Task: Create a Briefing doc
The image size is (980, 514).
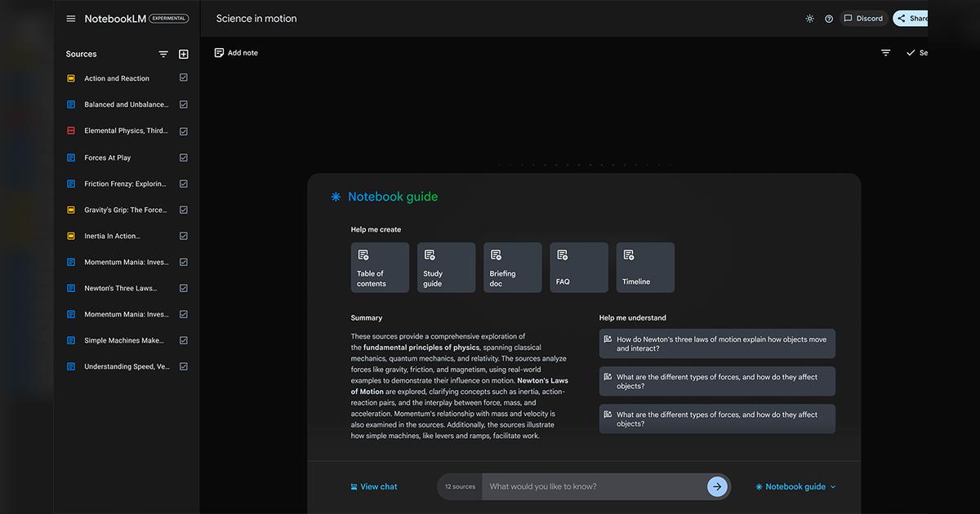Action: pyautogui.click(x=512, y=268)
